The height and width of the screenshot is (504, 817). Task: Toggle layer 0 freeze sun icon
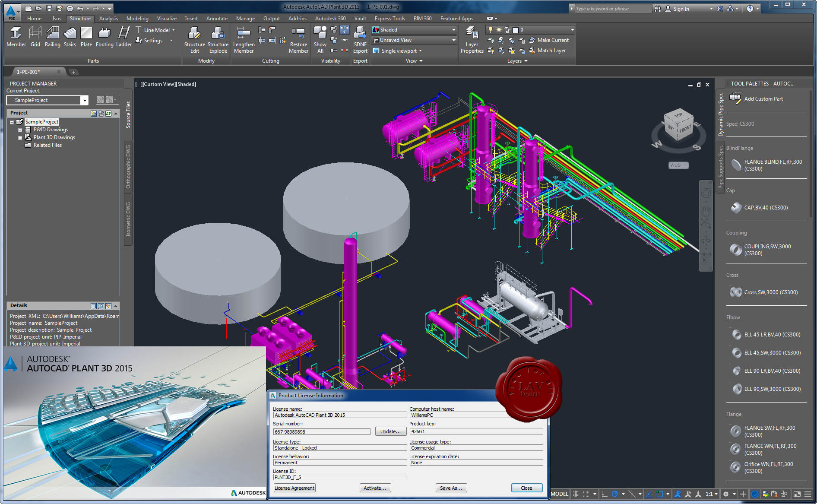[x=499, y=30]
